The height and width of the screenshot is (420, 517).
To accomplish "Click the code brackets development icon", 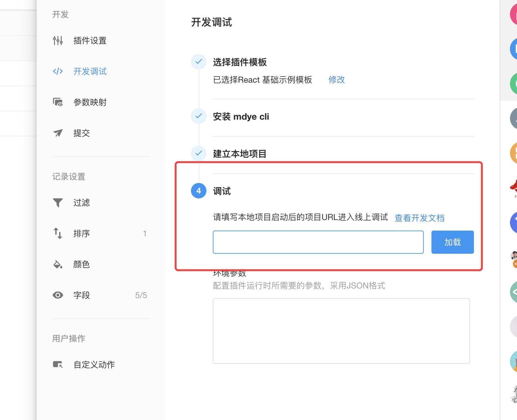I will [x=58, y=71].
